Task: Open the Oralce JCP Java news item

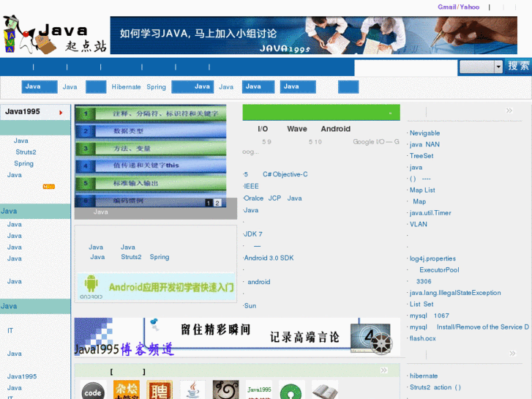Action: coord(272,198)
